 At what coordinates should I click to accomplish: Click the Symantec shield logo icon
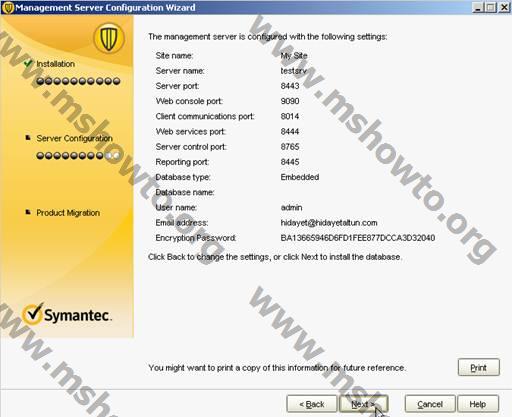pos(108,38)
